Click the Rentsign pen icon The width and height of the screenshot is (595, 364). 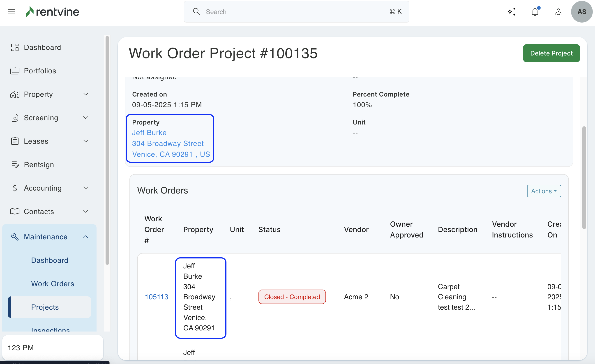(15, 165)
